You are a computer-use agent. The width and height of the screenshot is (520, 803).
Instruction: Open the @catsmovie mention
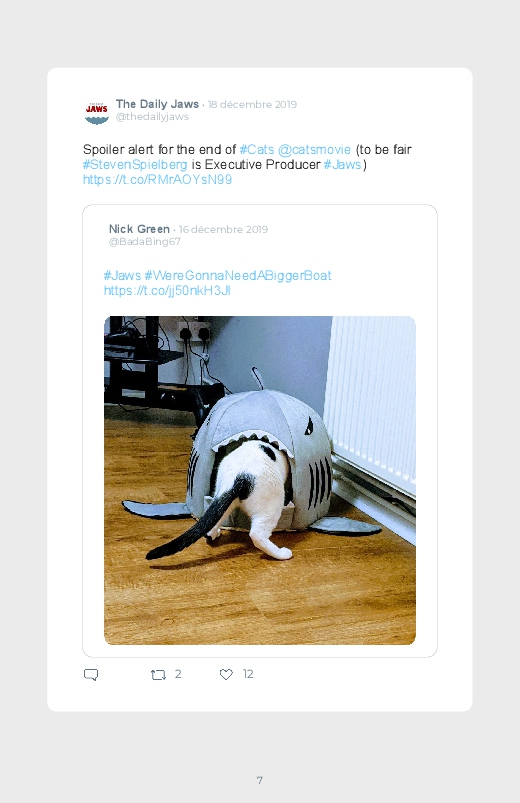[315, 150]
